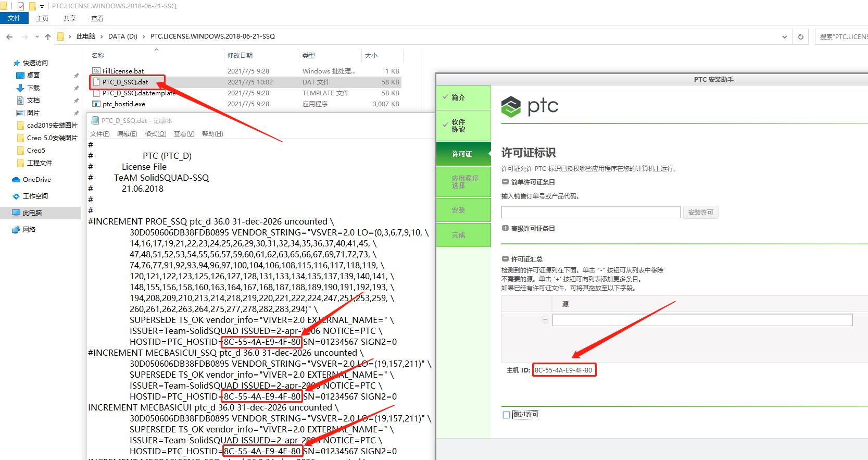This screenshot has height=460, width=868.
Task: Open the 主页 ribbon tab
Action: point(42,18)
